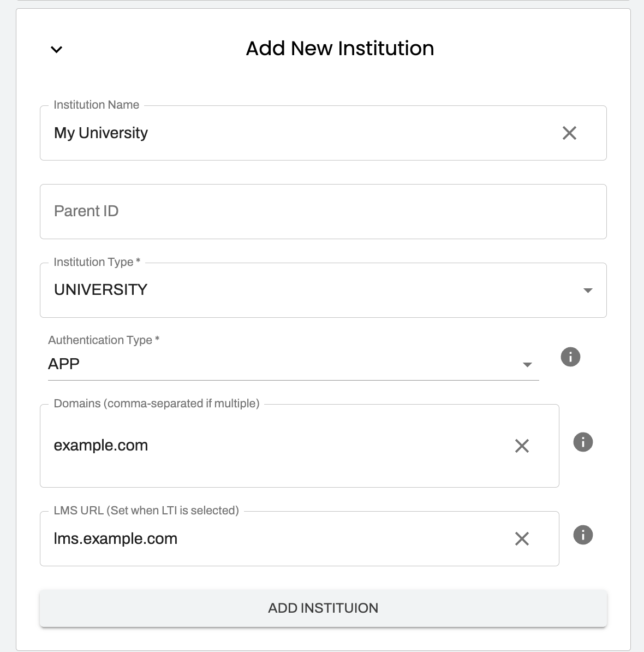This screenshot has height=652, width=644.
Task: Click the lms.example.com URL text
Action: (x=116, y=538)
